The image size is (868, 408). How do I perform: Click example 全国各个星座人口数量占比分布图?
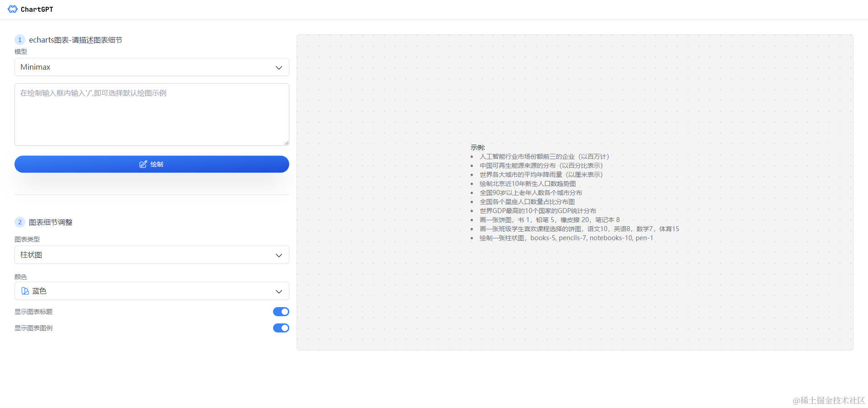[527, 202]
